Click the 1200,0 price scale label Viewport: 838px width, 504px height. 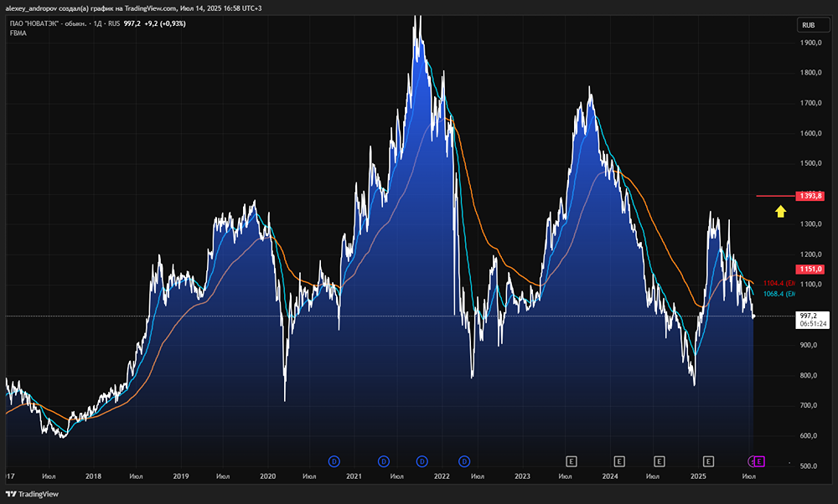click(x=810, y=255)
